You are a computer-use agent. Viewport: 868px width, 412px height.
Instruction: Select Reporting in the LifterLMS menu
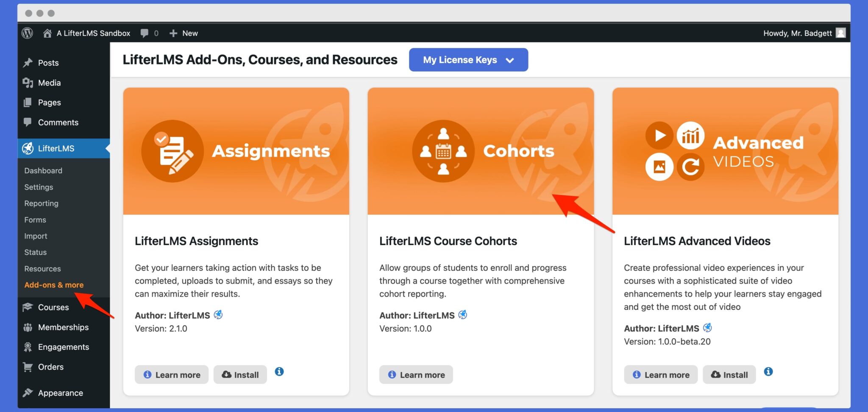pos(41,203)
